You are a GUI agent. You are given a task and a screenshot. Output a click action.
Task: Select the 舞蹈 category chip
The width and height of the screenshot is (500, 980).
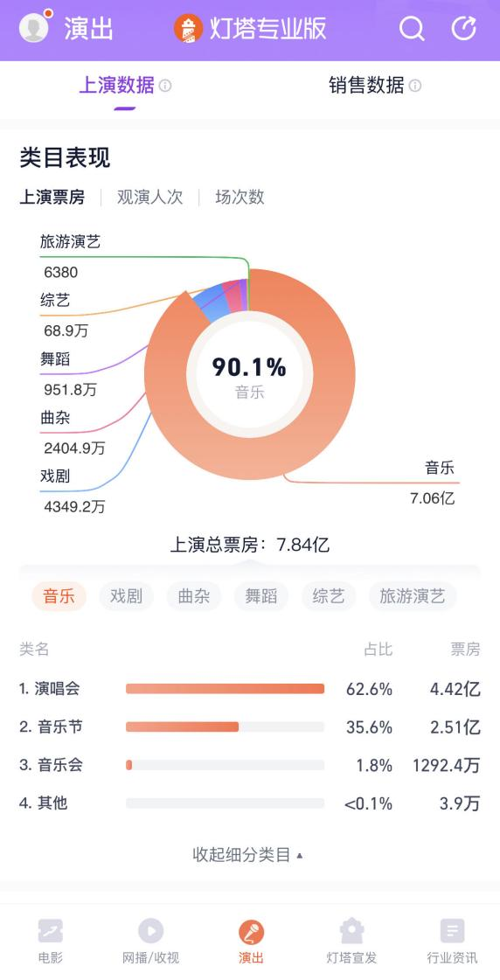click(261, 596)
